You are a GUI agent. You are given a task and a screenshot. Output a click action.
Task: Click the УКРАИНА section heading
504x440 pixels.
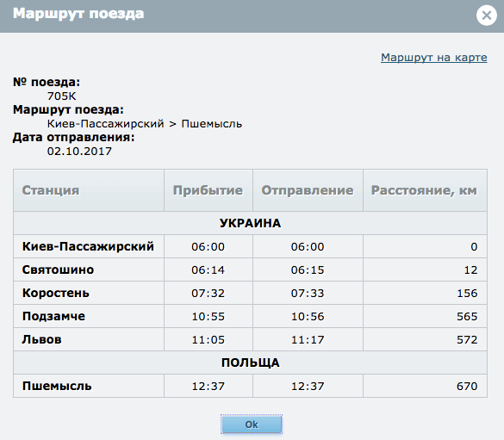pyautogui.click(x=250, y=223)
